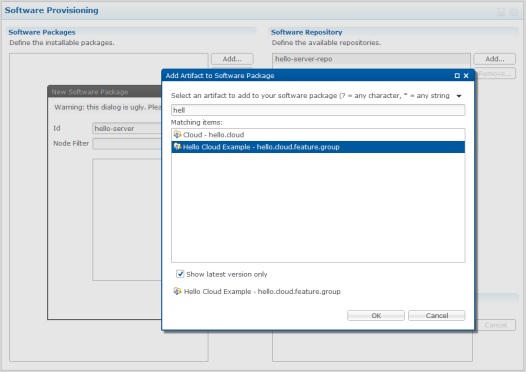Select 'Hello Cloud Example - hello.cloud.feature.group' list row
Screen dimensions: 526x372
318,147
